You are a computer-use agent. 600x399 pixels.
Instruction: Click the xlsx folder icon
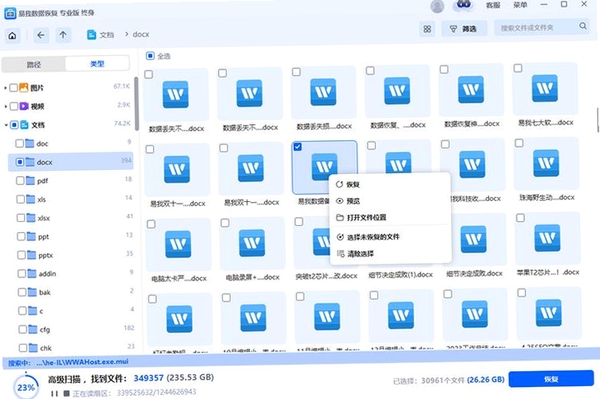pyautogui.click(x=31, y=218)
